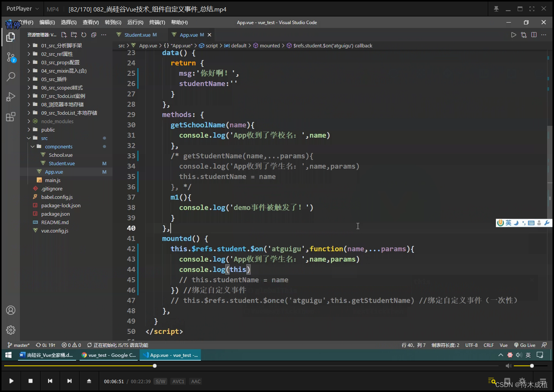Skip to previous video in PotPlayer
The width and height of the screenshot is (554, 392).
click(x=50, y=381)
